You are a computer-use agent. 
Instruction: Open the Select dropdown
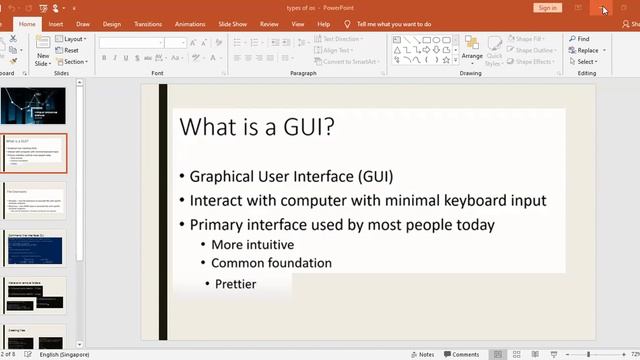[x=583, y=62]
